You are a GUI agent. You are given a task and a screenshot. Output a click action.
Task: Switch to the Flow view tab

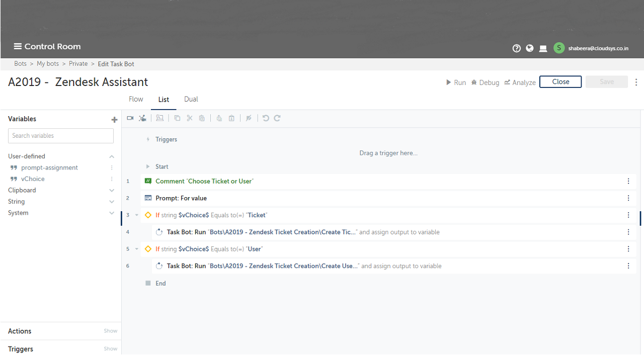[136, 99]
